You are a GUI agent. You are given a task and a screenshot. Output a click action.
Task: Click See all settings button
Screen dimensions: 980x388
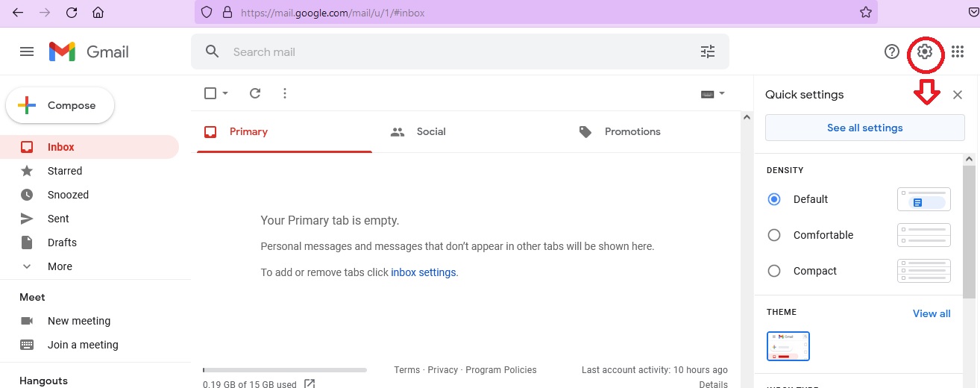click(865, 128)
